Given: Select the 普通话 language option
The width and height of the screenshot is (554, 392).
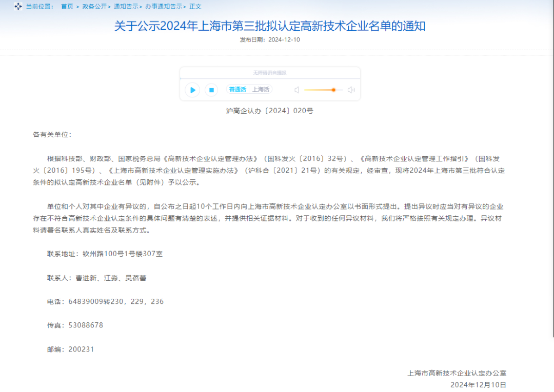Looking at the screenshot, I should 237,89.
